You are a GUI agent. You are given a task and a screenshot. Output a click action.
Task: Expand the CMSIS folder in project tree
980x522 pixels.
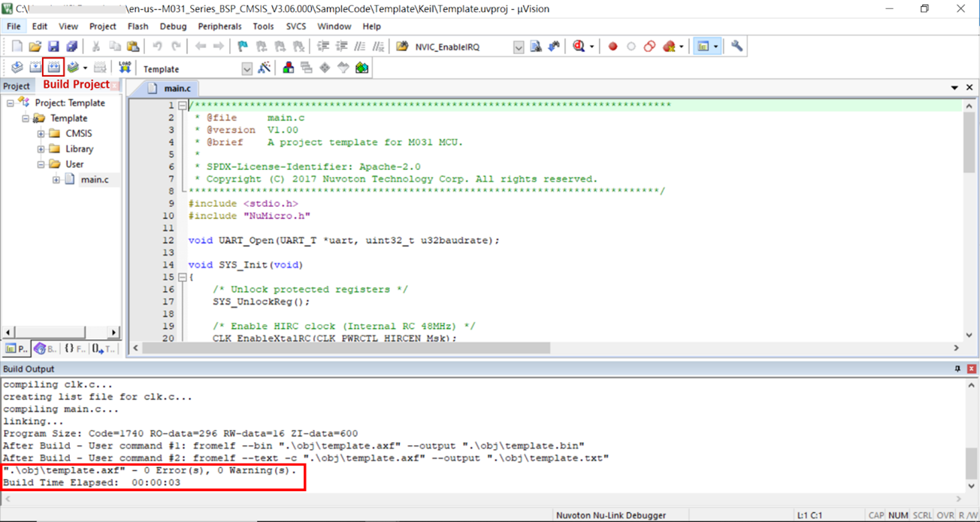pos(41,134)
